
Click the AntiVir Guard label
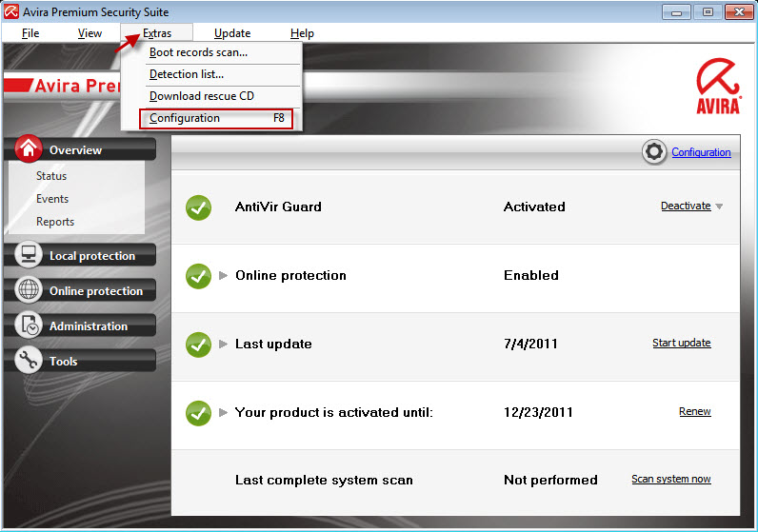[278, 207]
